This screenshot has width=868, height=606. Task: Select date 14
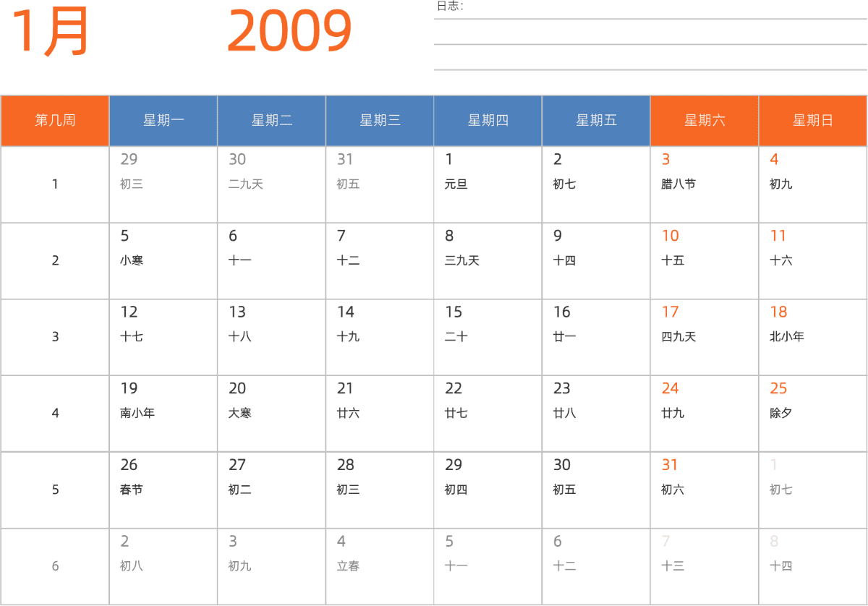pos(346,312)
